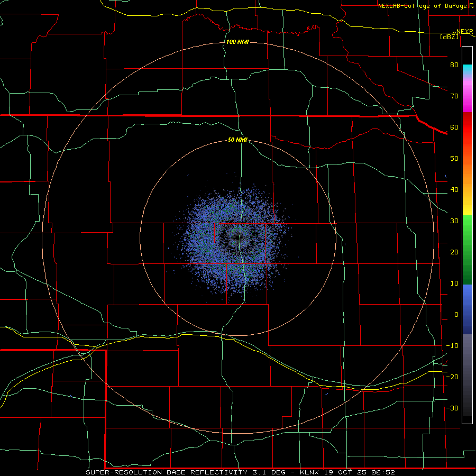Click the -10 value on the dBZ scale
Viewport: 476px width, 476px height.
click(x=452, y=346)
